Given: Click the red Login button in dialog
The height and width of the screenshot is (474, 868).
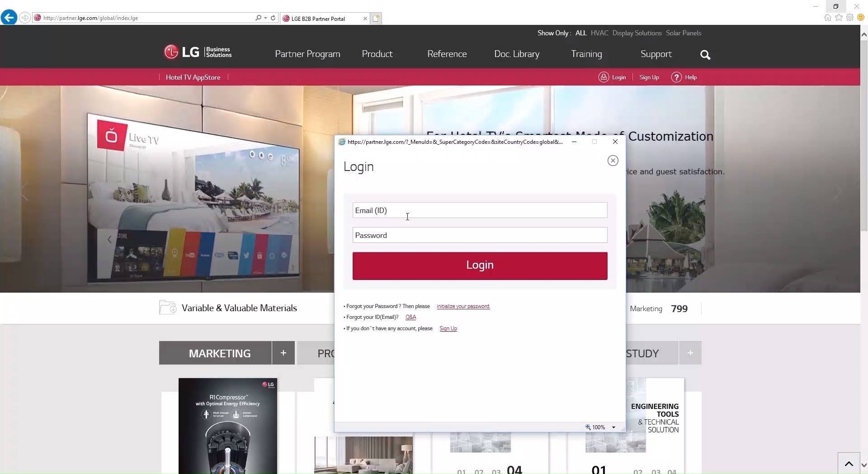Looking at the screenshot, I should click(480, 266).
